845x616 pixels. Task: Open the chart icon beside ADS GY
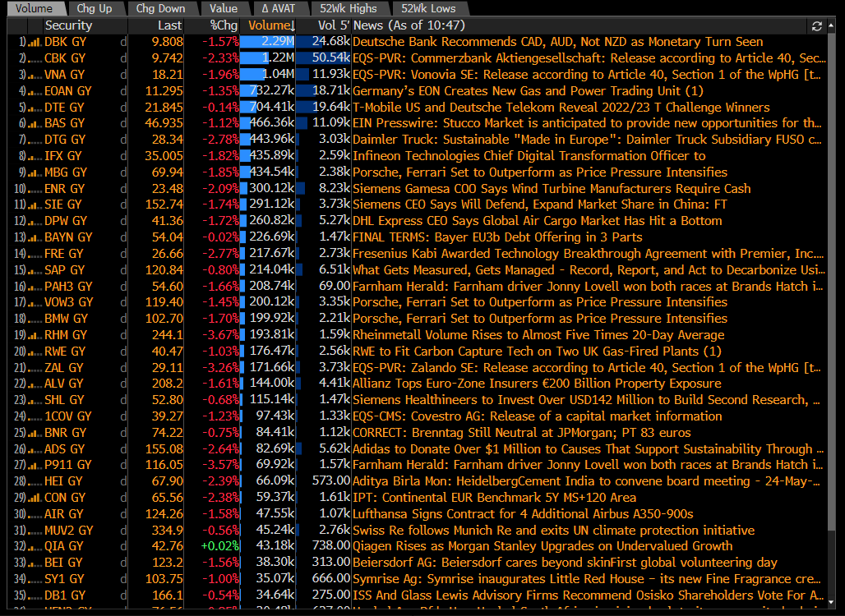point(35,449)
